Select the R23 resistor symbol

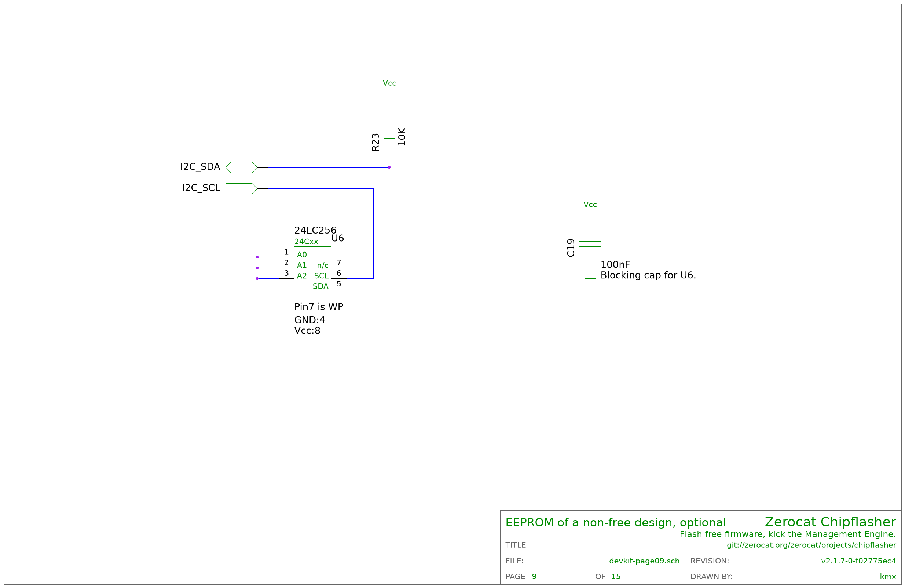389,123
